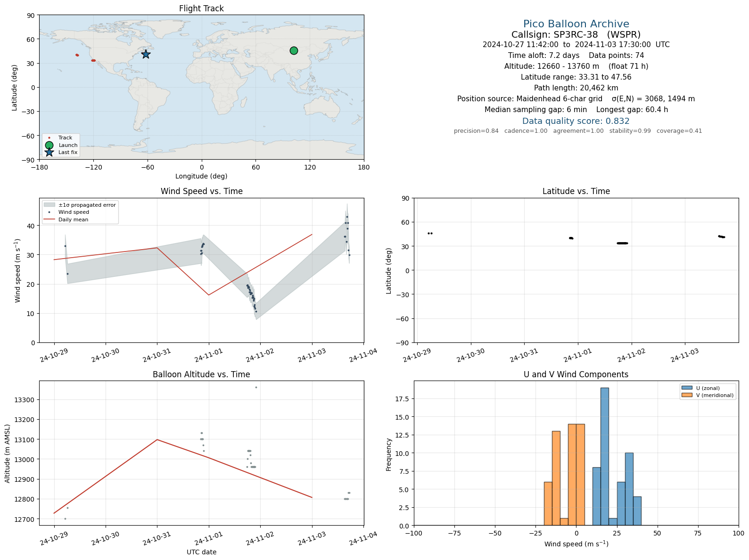Click the shortest blue histogram bar
This screenshot has height=560, width=749.
point(613,522)
